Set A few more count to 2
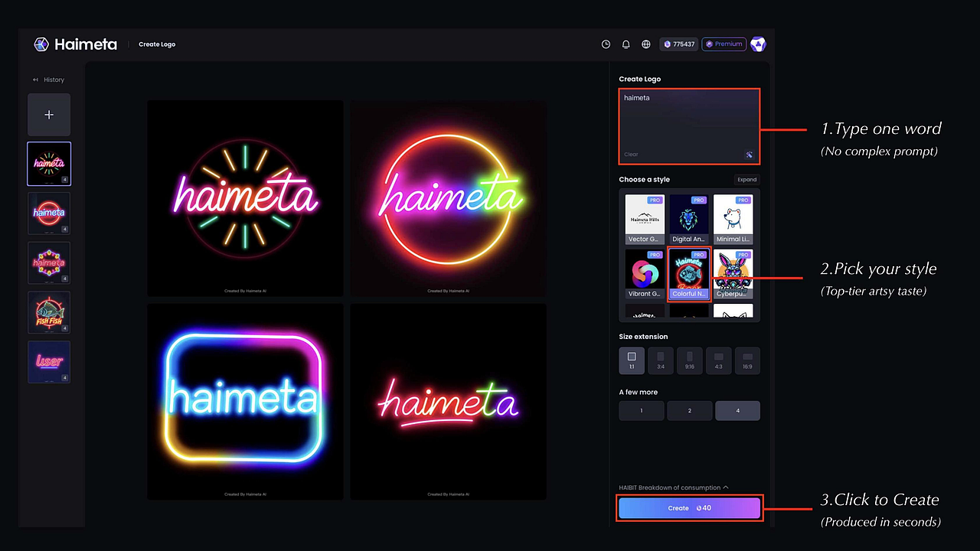This screenshot has height=551, width=980. tap(689, 411)
